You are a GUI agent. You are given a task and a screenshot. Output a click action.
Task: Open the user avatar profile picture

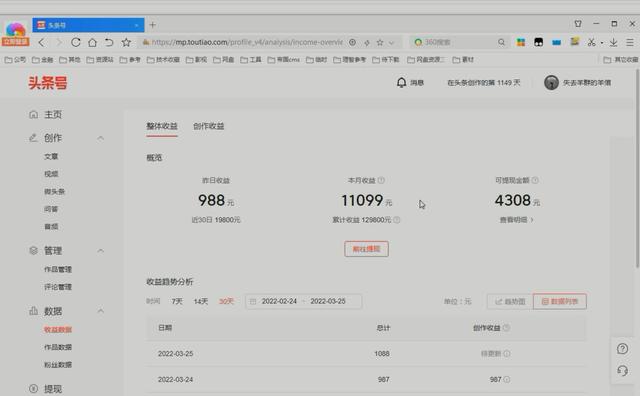coord(551,82)
